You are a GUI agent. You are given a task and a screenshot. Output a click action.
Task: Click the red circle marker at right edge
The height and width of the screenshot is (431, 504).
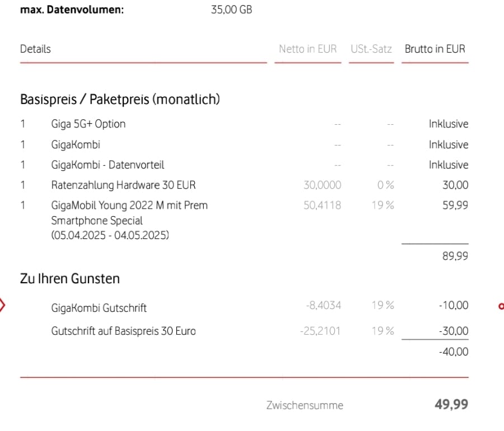pyautogui.click(x=501, y=306)
